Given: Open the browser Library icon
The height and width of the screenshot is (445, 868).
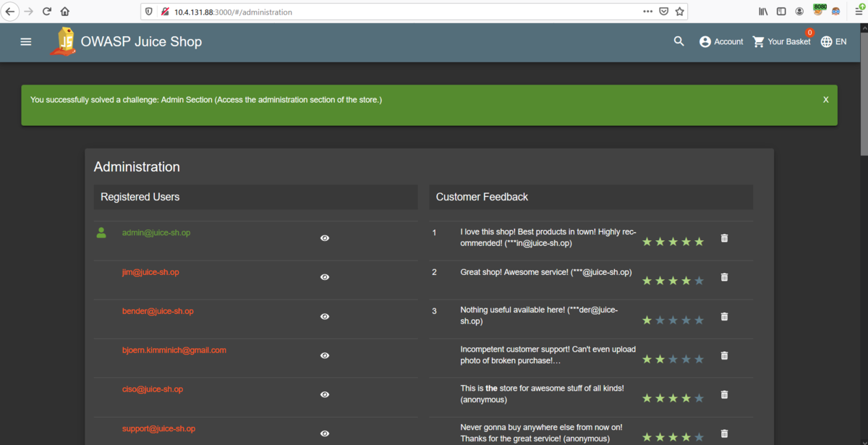Looking at the screenshot, I should point(764,12).
